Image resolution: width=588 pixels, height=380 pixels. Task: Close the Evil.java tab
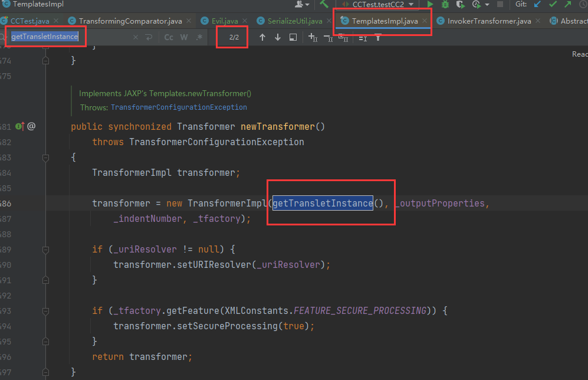pyautogui.click(x=245, y=21)
